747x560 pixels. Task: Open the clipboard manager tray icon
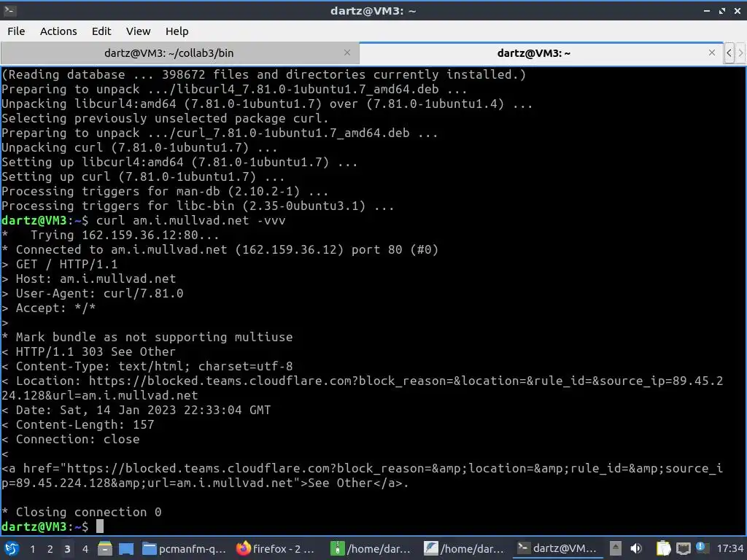663,548
